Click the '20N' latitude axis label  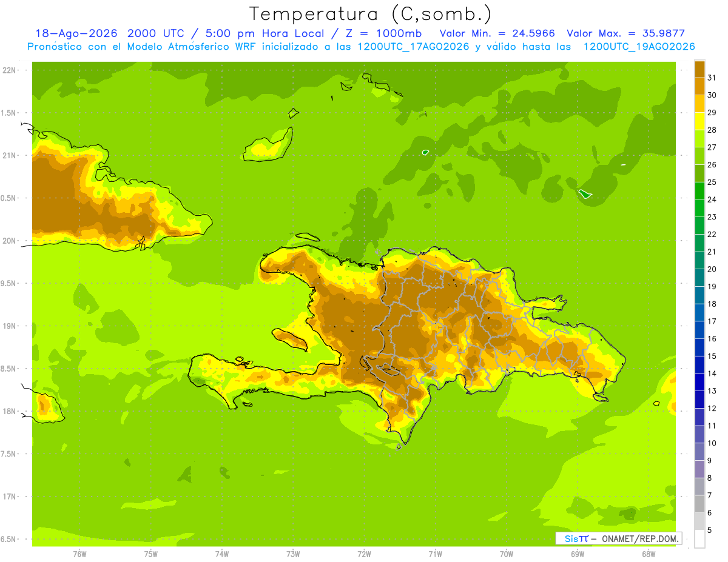10,241
